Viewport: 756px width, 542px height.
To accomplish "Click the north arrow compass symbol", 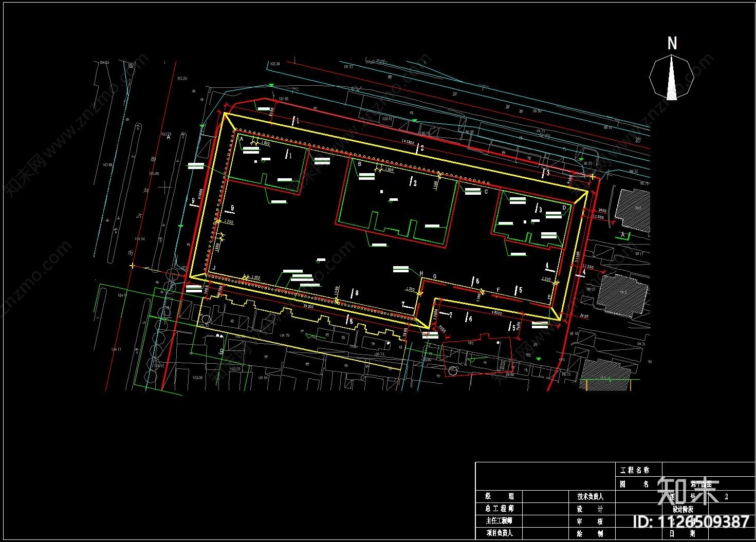I will [x=671, y=78].
